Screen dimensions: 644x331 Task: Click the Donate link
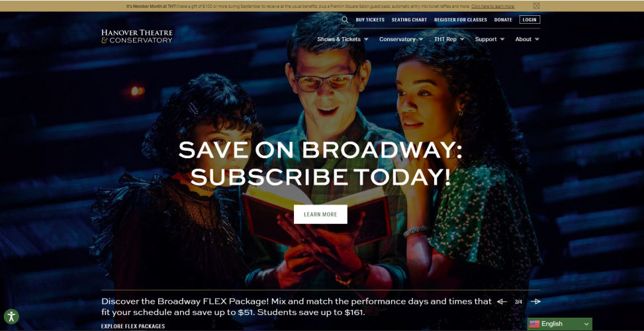tap(503, 20)
